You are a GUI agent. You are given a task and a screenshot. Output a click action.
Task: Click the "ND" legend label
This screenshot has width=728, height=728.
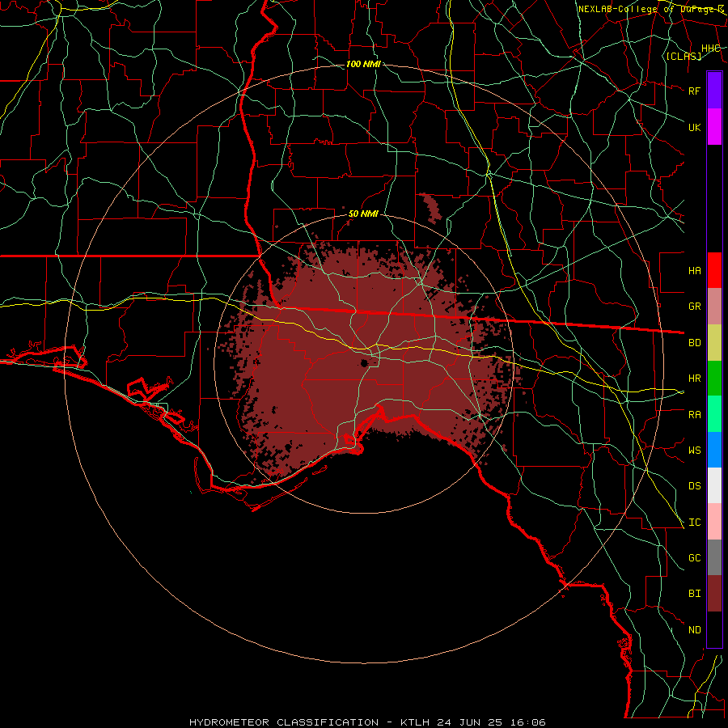694,630
